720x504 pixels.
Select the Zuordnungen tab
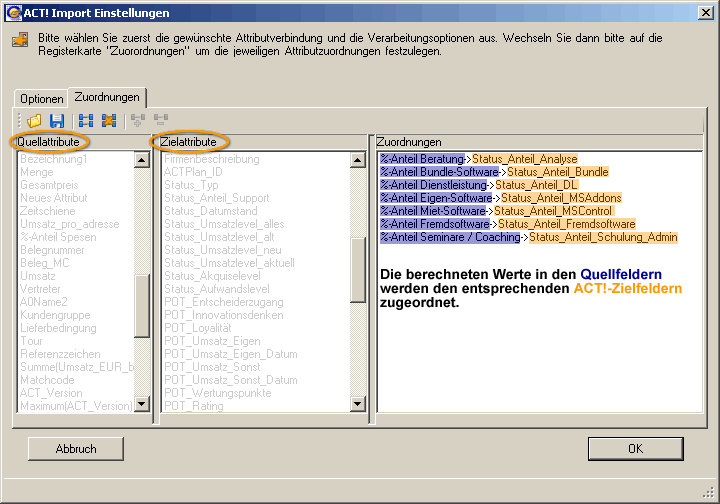[107, 97]
